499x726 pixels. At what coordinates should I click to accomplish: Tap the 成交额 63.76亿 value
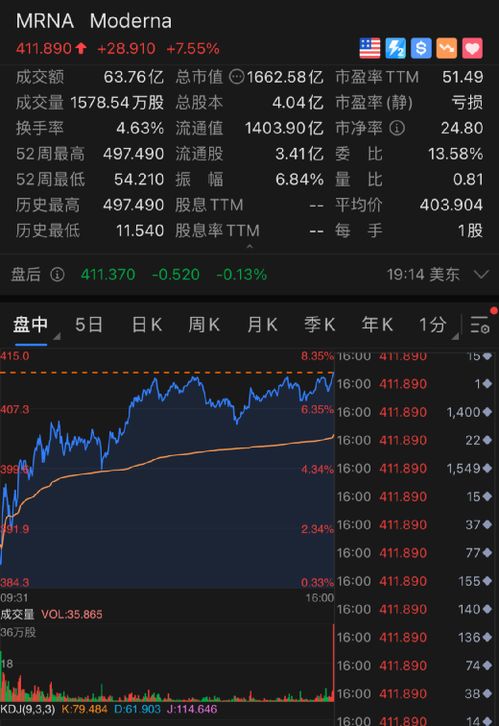tap(134, 77)
